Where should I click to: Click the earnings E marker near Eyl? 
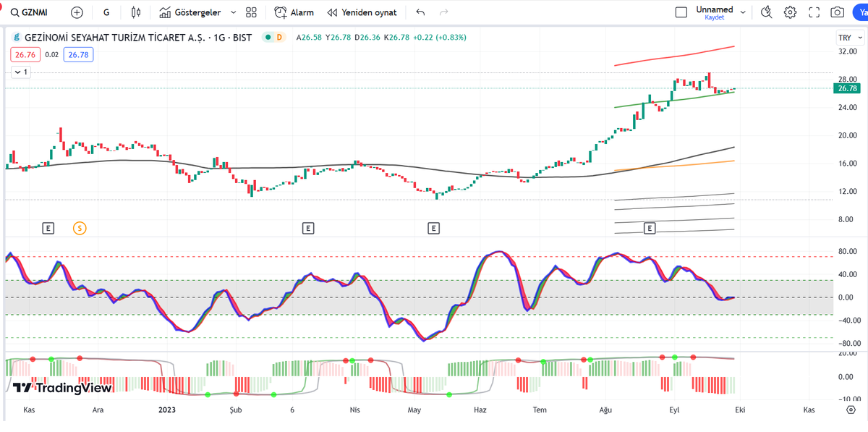[x=650, y=229]
